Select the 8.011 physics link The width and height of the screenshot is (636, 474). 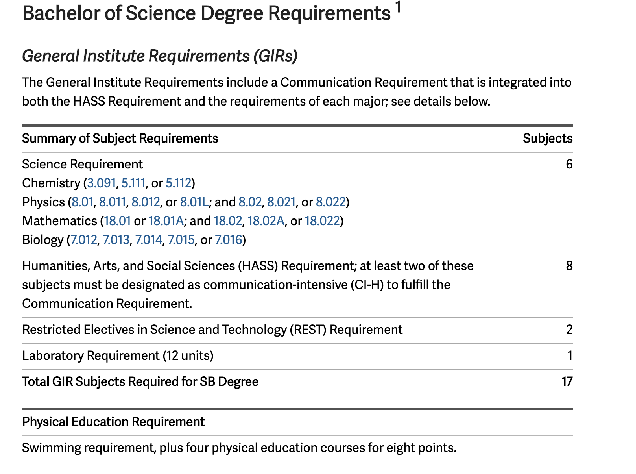coord(112,202)
